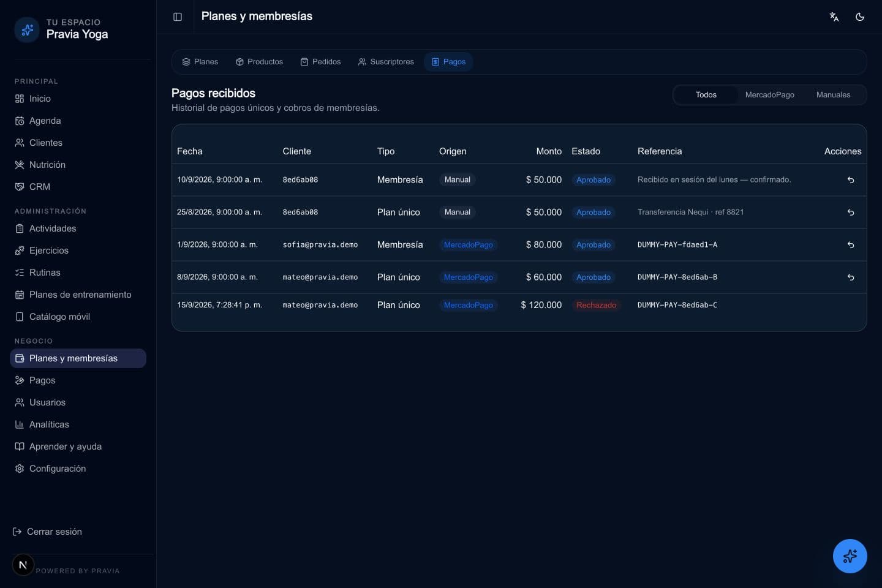Screen dimensions: 882x588
Task: Click the $ 120.000 amount cell
Action: 541,305
